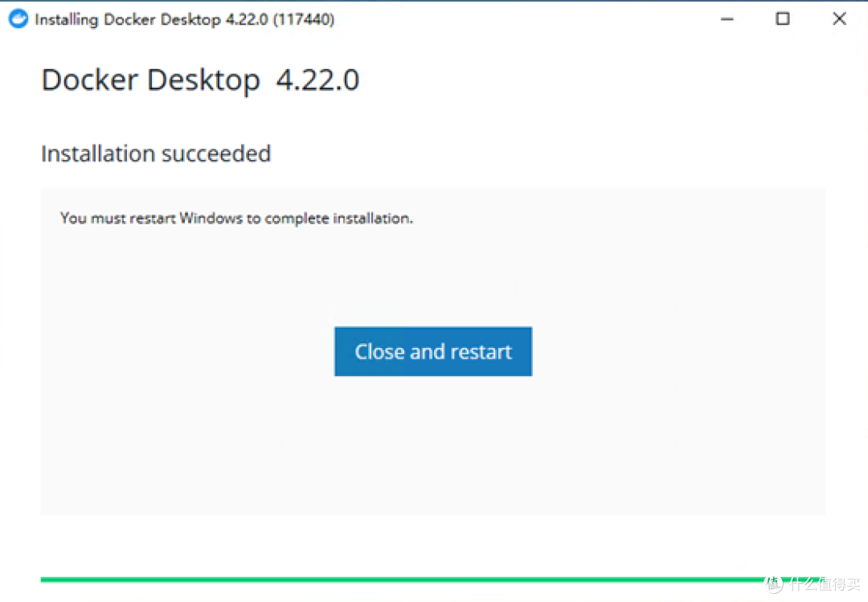Select the blue Docker logo beside installer title
This screenshot has height=602, width=868.
pos(18,18)
